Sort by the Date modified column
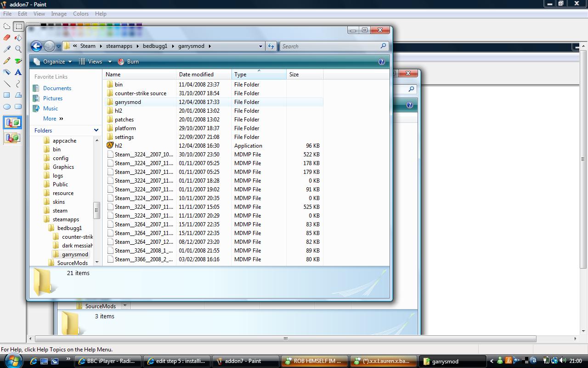This screenshot has height=368, width=588. pyautogui.click(x=204, y=75)
